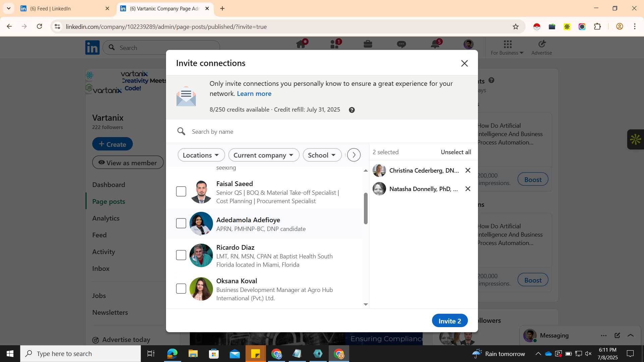Image resolution: width=644 pixels, height=362 pixels.
Task: Open Dashboard in the admin sidebar
Action: 109,185
